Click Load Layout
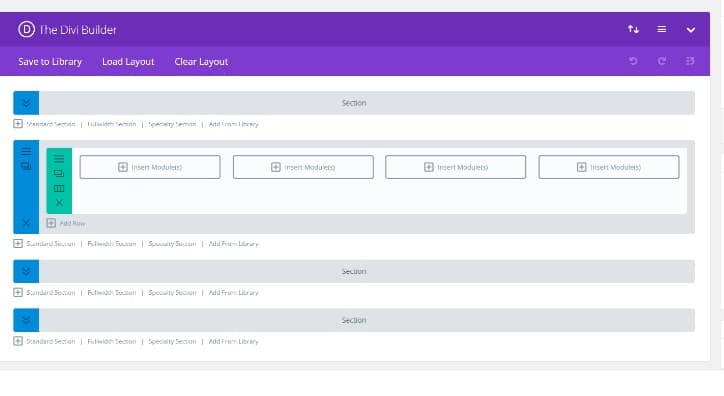The width and height of the screenshot is (724, 396). (x=128, y=62)
